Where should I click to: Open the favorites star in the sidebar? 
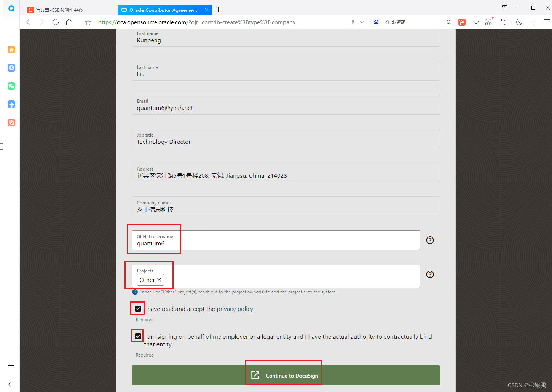pyautogui.click(x=11, y=49)
